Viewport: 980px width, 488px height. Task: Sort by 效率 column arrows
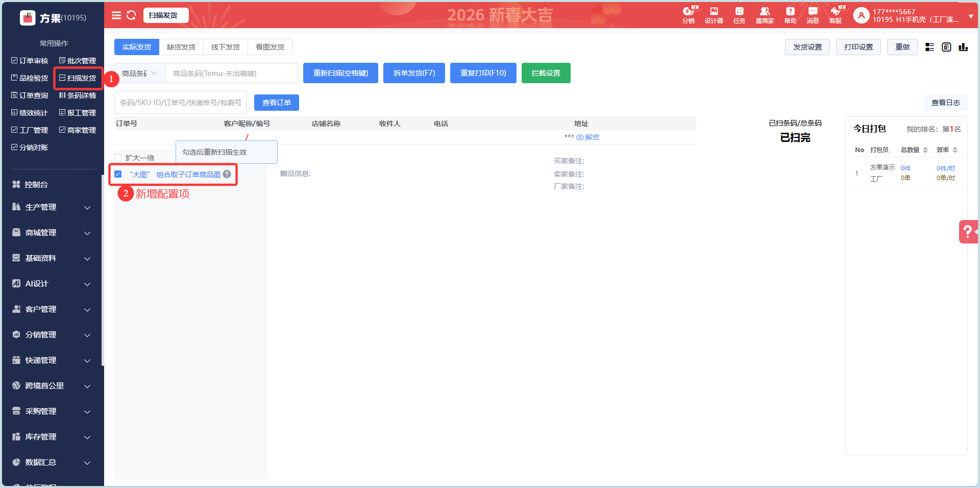click(x=955, y=150)
